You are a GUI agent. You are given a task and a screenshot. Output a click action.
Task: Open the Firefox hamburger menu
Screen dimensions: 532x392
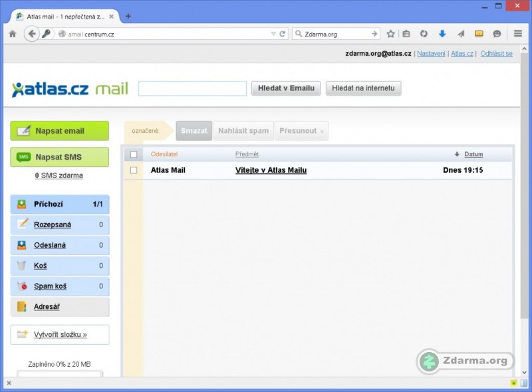point(518,34)
